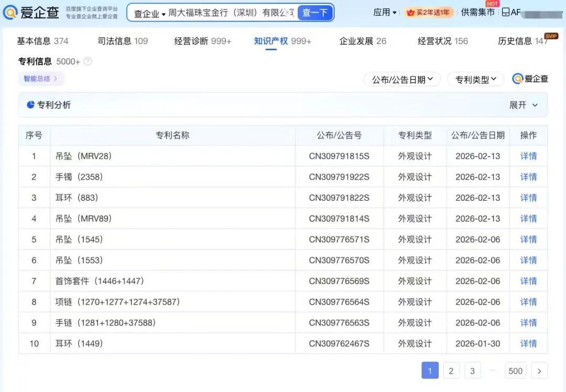Viewport: 566px width, 392px height.
Task: Click the user avatar icon in header
Action: tap(506, 13)
